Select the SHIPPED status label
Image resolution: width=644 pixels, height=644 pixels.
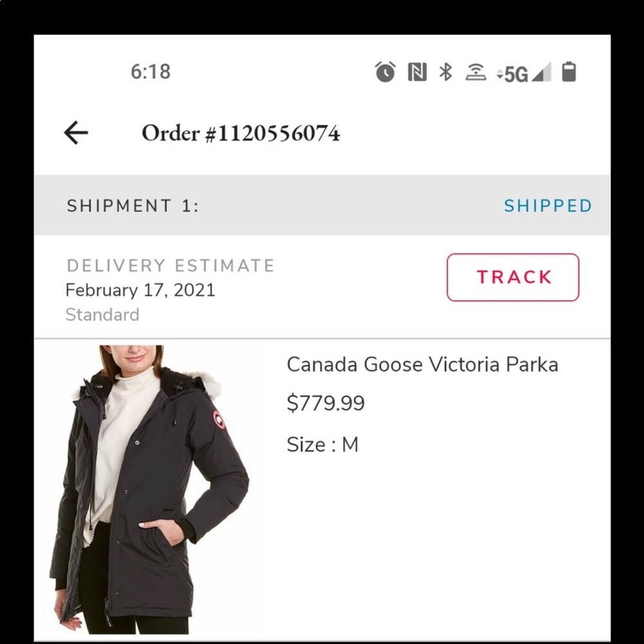click(x=548, y=205)
